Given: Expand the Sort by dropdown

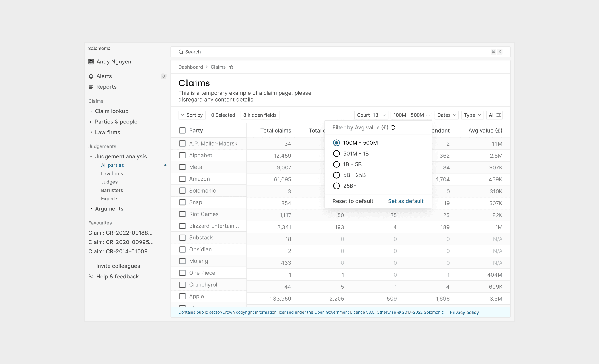Looking at the screenshot, I should click(x=192, y=115).
